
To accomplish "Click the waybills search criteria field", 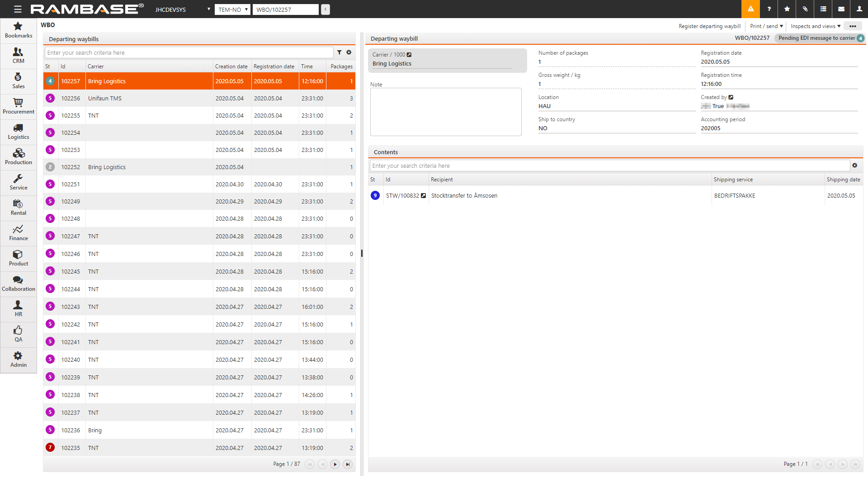I will coord(189,53).
